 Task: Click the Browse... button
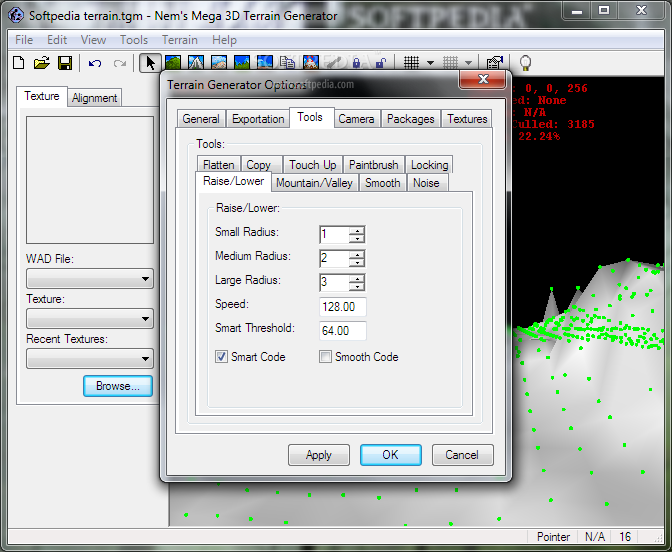(x=118, y=386)
